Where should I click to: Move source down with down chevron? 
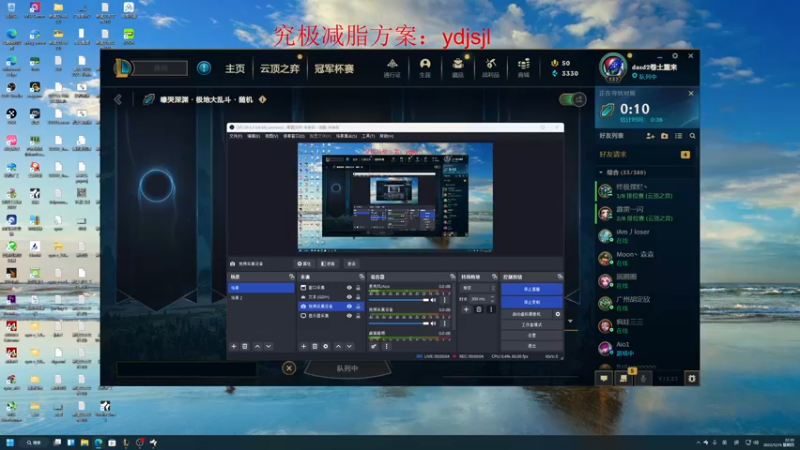pyautogui.click(x=349, y=346)
